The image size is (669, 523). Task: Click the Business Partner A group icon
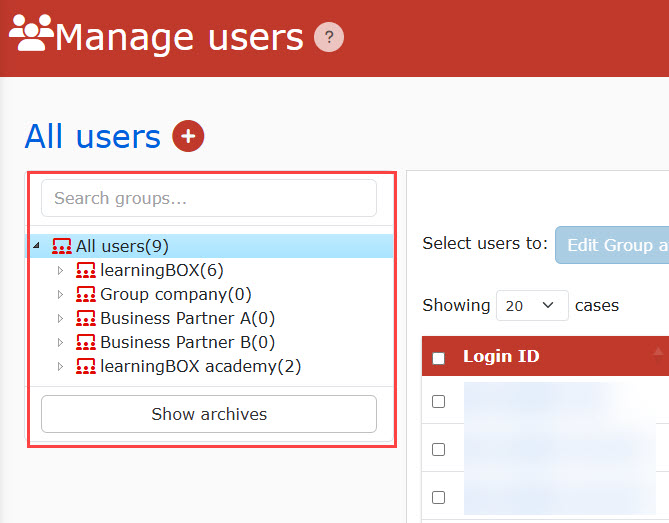[86, 318]
